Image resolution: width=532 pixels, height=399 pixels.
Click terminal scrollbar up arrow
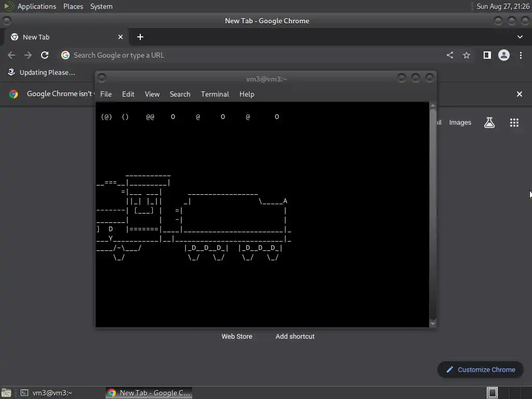[x=433, y=105]
